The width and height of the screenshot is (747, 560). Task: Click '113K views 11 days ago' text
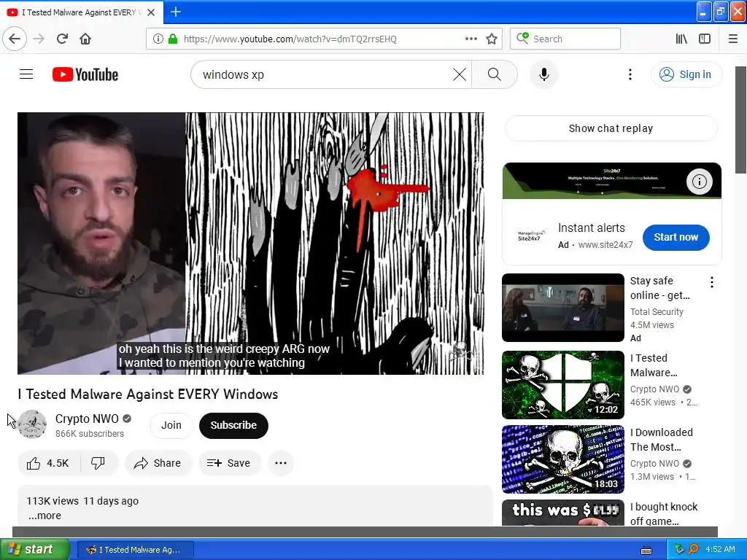[82, 501]
